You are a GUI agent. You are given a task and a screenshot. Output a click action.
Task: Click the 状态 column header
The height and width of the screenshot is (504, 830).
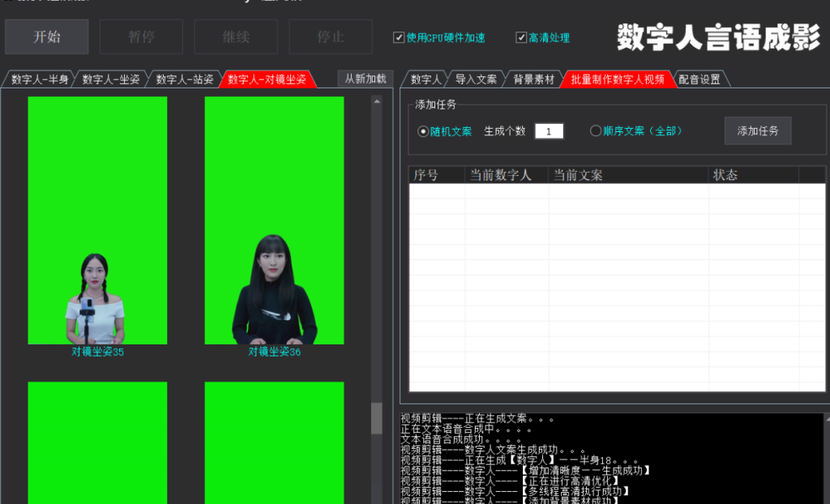point(754,175)
